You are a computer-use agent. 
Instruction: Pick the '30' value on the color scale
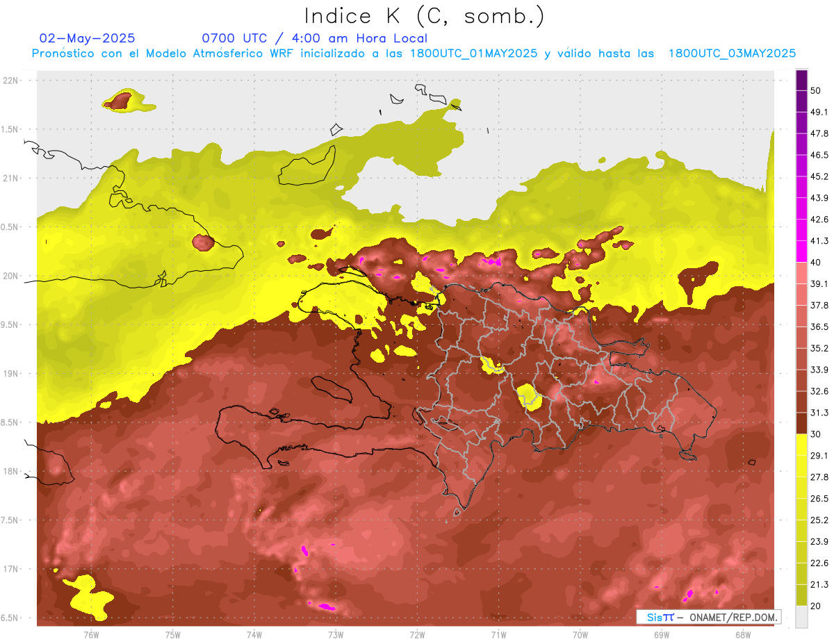816,434
